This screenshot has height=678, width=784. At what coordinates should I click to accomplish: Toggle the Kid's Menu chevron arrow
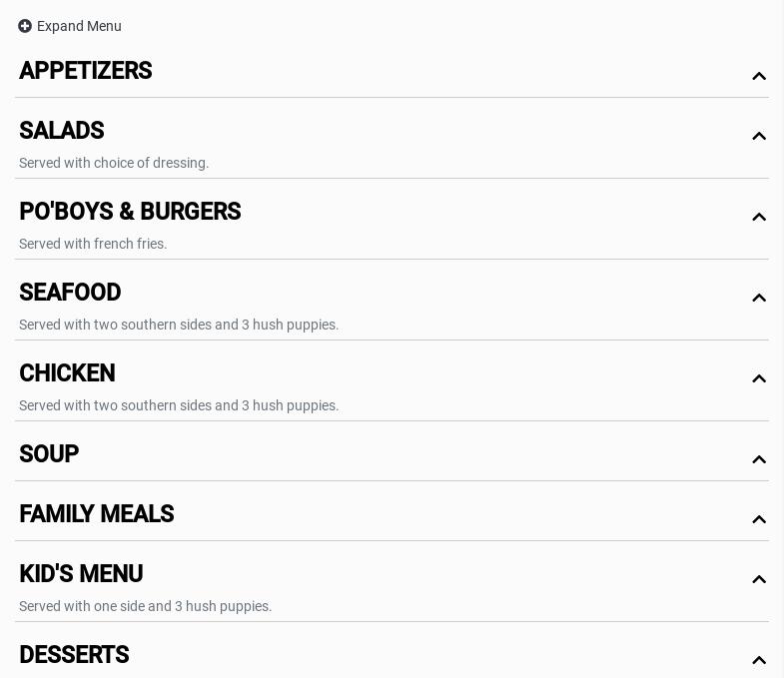(759, 579)
